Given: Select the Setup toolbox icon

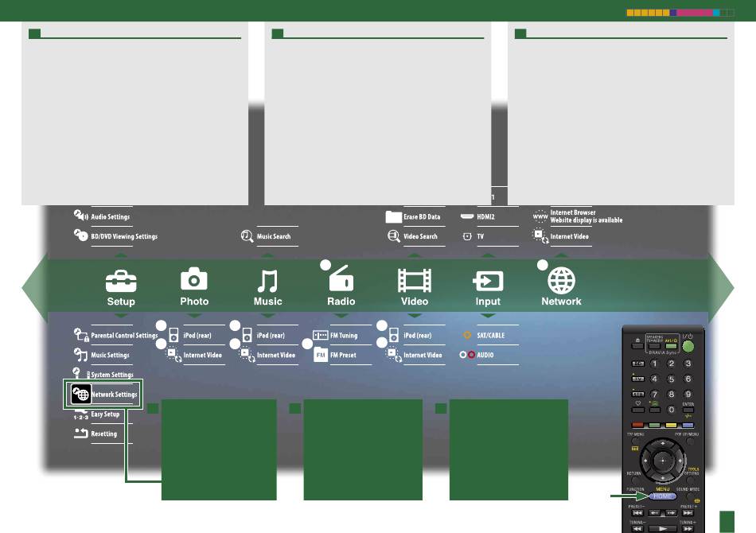Looking at the screenshot, I should tap(121, 281).
